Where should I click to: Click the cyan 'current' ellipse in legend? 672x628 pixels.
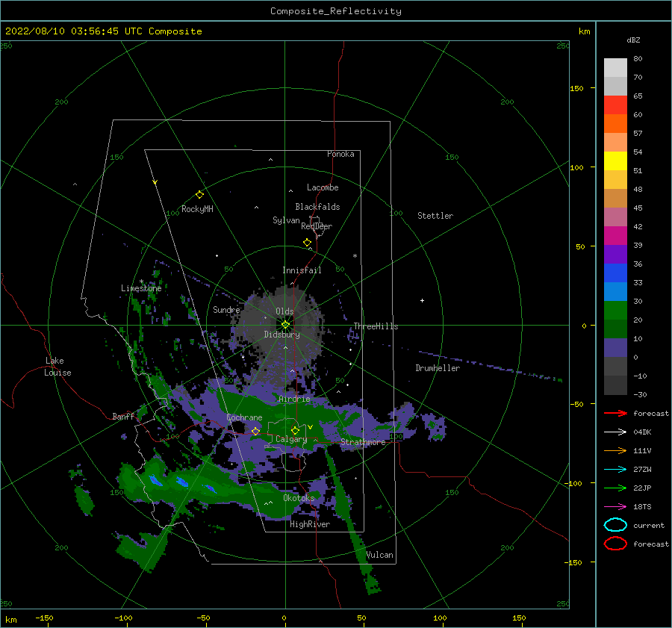615,525
